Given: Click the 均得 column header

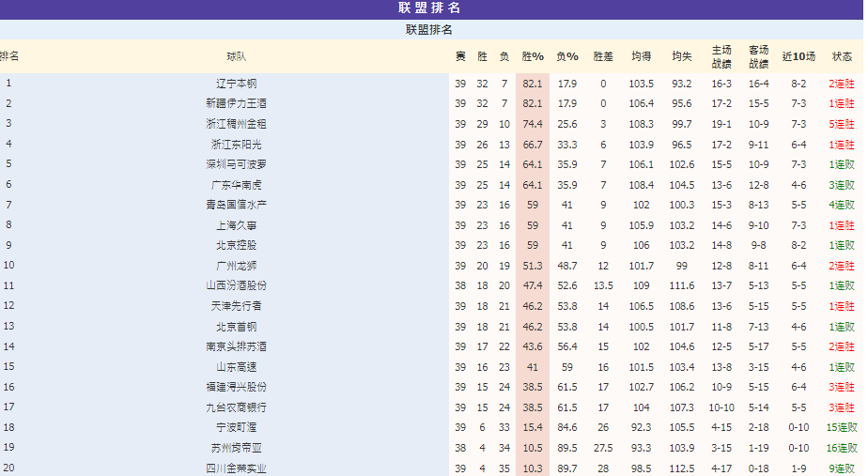Looking at the screenshot, I should click(641, 56).
